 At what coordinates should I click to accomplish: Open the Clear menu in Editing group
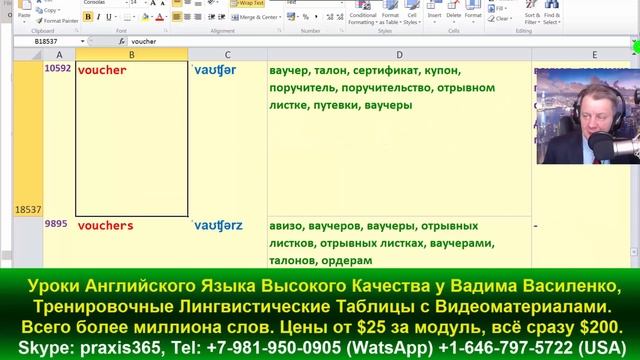tap(500, 18)
